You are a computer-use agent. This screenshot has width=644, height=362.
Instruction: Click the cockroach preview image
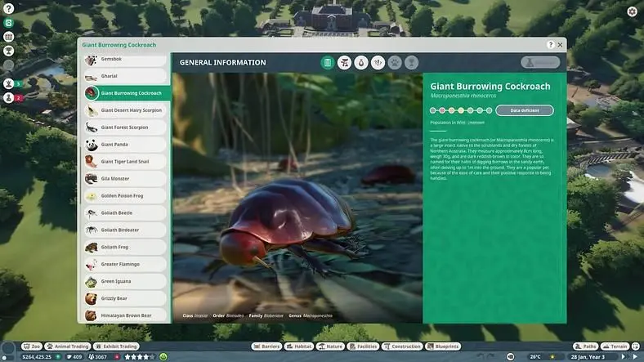point(297,198)
